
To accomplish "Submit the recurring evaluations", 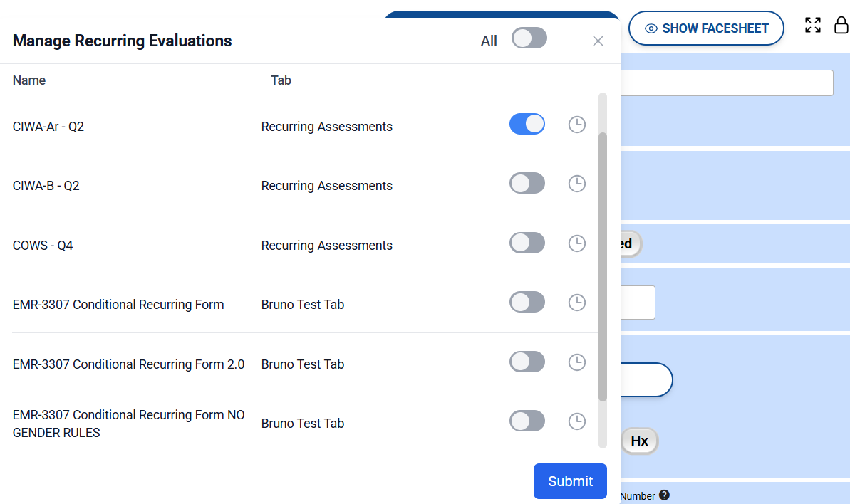I will (570, 481).
